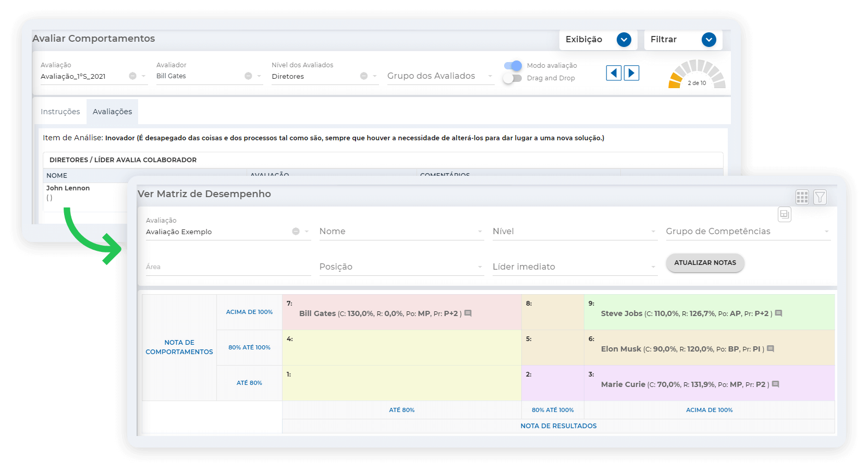
Task: Click the Área input field
Action: tap(228, 267)
